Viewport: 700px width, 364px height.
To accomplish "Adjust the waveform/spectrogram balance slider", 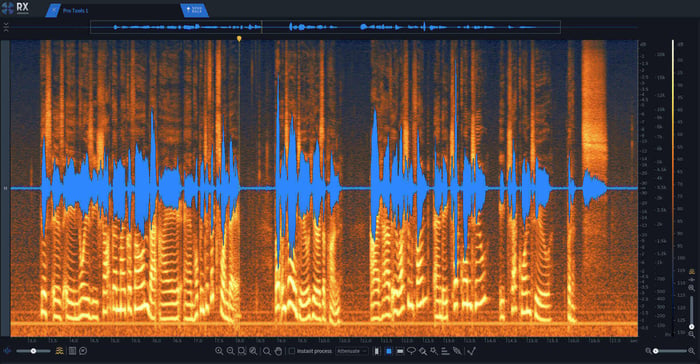I will pos(33,351).
